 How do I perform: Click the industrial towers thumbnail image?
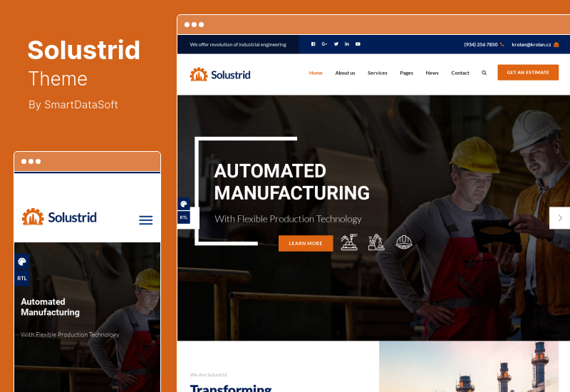[469, 366]
